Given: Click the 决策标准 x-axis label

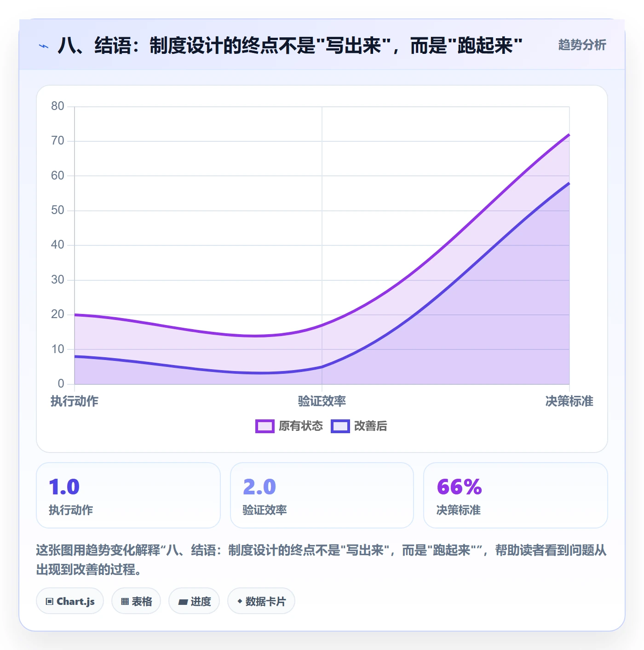Looking at the screenshot, I should click(569, 401).
